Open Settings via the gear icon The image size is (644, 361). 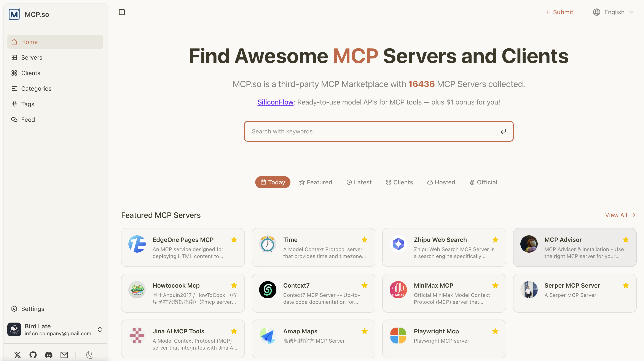(x=14, y=309)
